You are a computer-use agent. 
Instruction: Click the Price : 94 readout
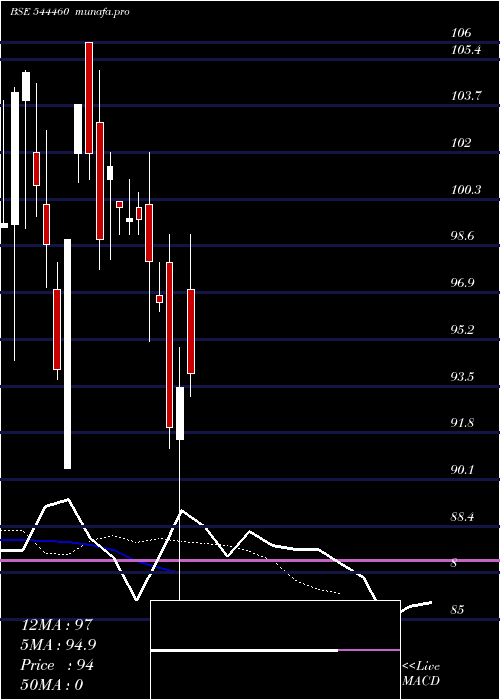click(x=57, y=665)
